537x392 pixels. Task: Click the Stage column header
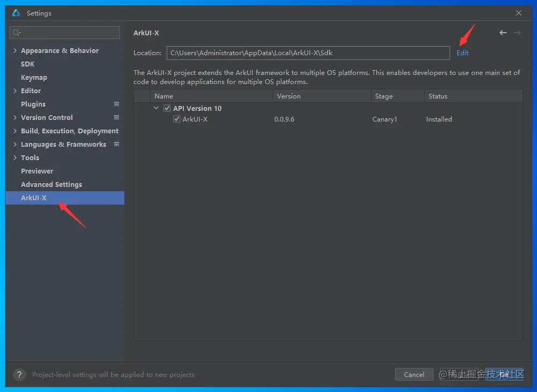[398, 96]
